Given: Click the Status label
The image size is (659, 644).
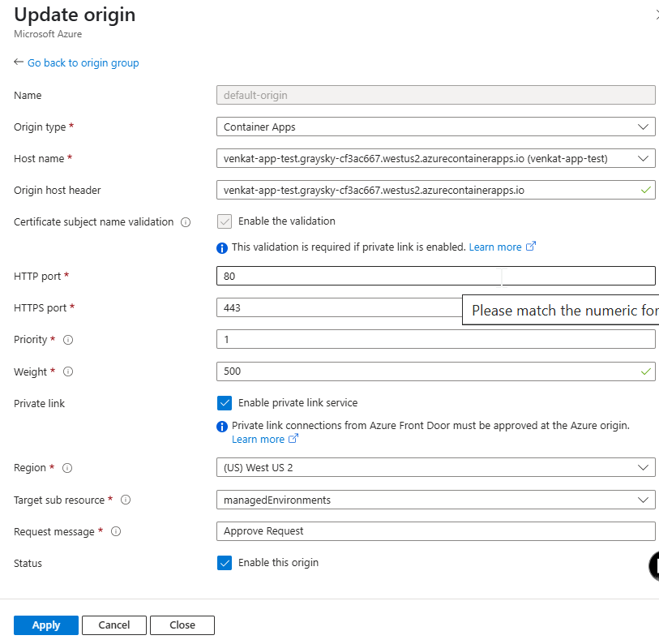Looking at the screenshot, I should click(28, 564).
